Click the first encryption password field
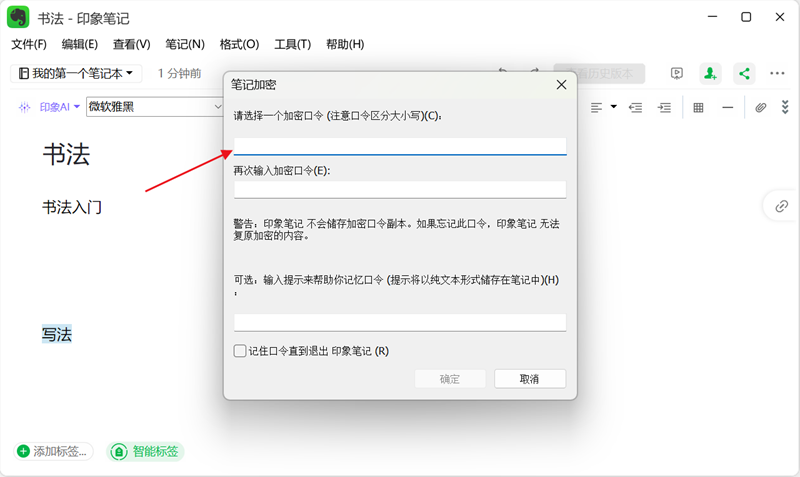The width and height of the screenshot is (800, 477). coord(400,146)
